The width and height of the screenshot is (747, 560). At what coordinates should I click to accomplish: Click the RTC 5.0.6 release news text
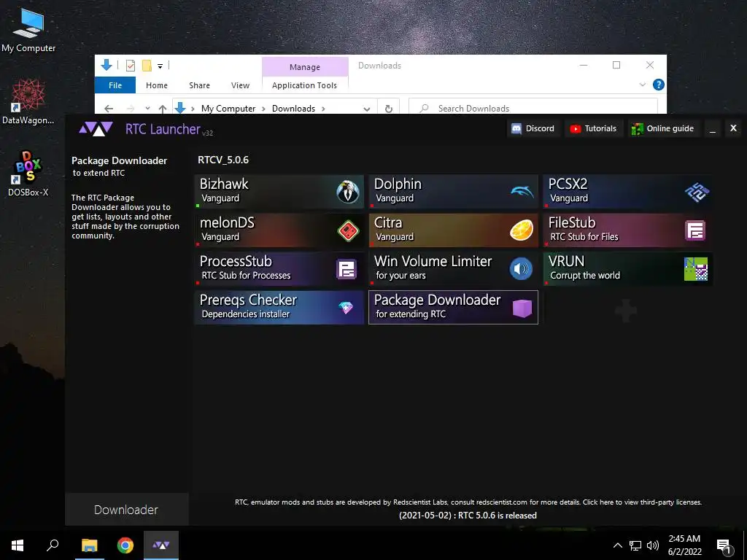pos(468,516)
